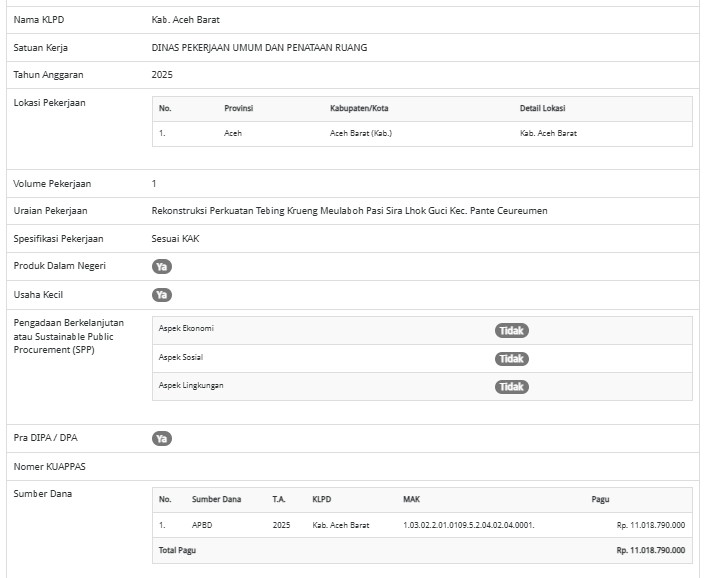The image size is (708, 578).
Task: Click the Provinsi column header
Action: pyautogui.click(x=238, y=108)
